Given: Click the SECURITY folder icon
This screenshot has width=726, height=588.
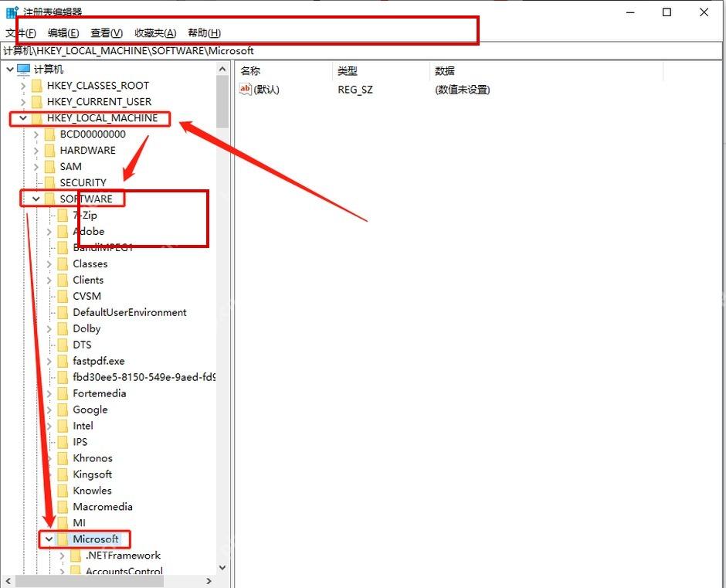Looking at the screenshot, I should (49, 183).
